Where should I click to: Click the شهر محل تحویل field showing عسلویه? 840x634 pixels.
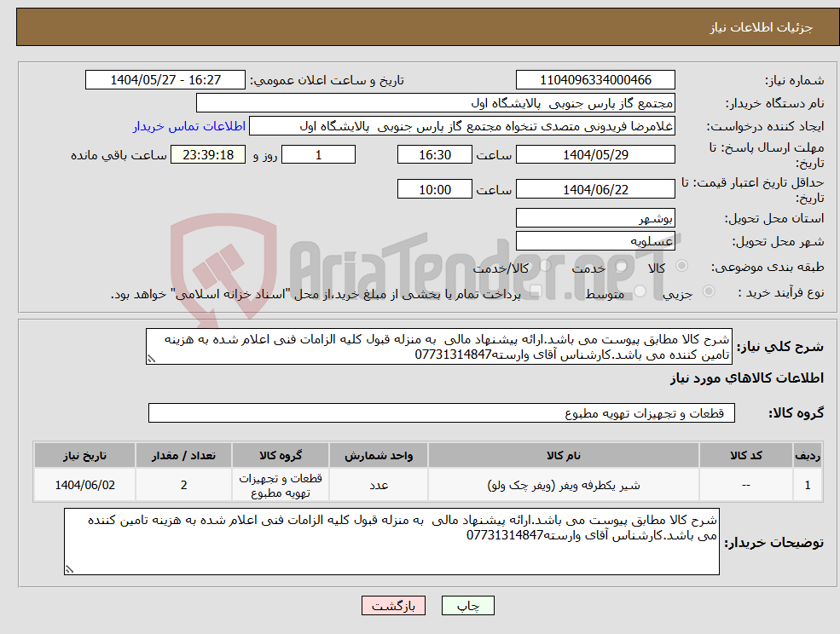click(x=595, y=239)
